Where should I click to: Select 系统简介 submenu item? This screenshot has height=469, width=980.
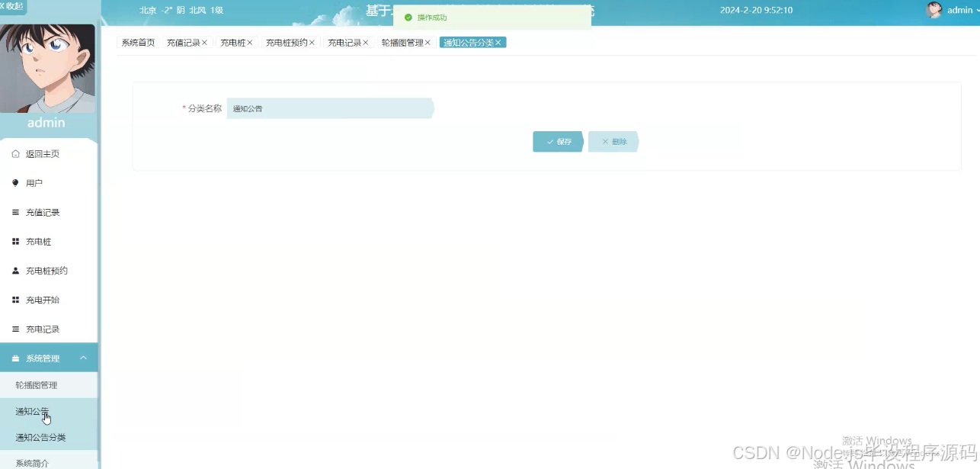pyautogui.click(x=49, y=461)
